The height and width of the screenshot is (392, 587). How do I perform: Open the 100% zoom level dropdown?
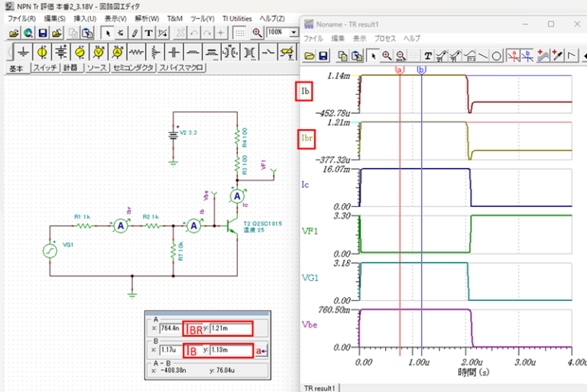[x=294, y=33]
